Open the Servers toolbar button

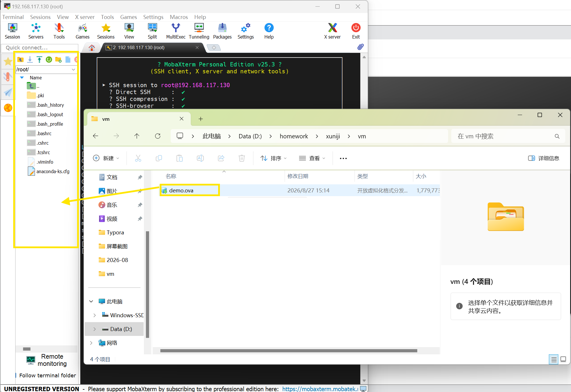coord(36,31)
